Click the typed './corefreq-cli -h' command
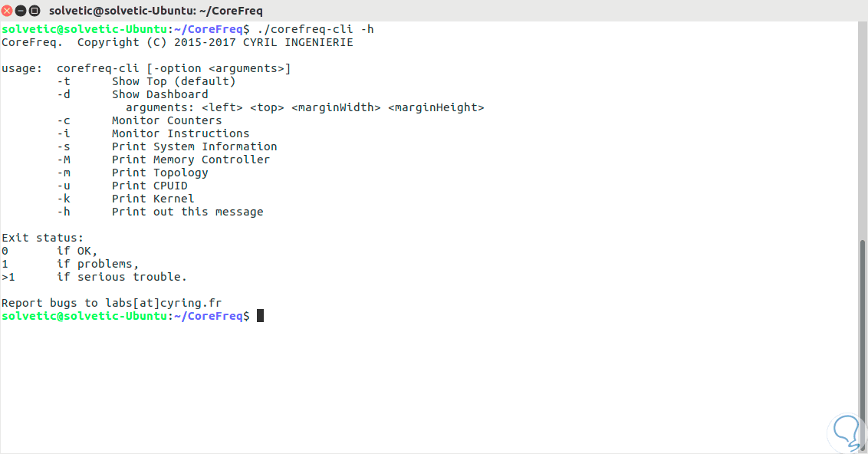Screen dimensions: 868x454 coord(316,29)
